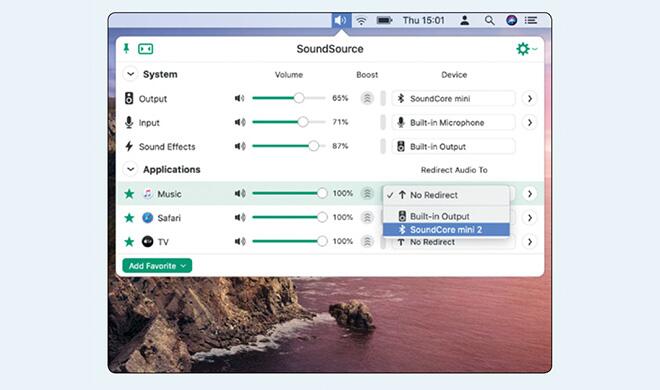Unfavorite Safari with its star

pos(129,218)
